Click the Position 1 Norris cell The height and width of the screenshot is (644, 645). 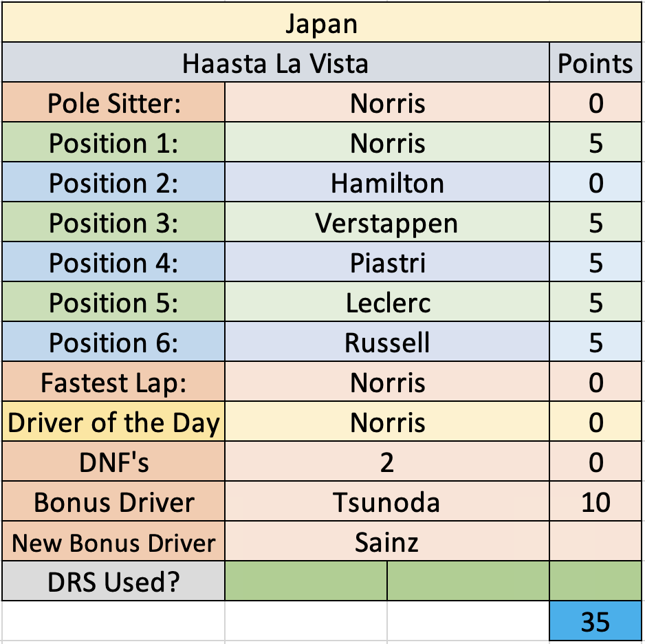[387, 142]
